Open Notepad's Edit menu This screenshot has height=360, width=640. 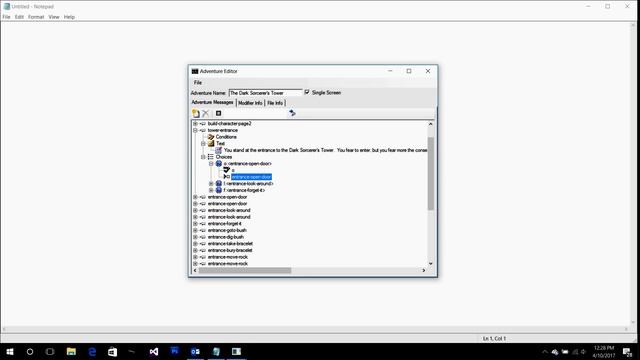[19, 17]
